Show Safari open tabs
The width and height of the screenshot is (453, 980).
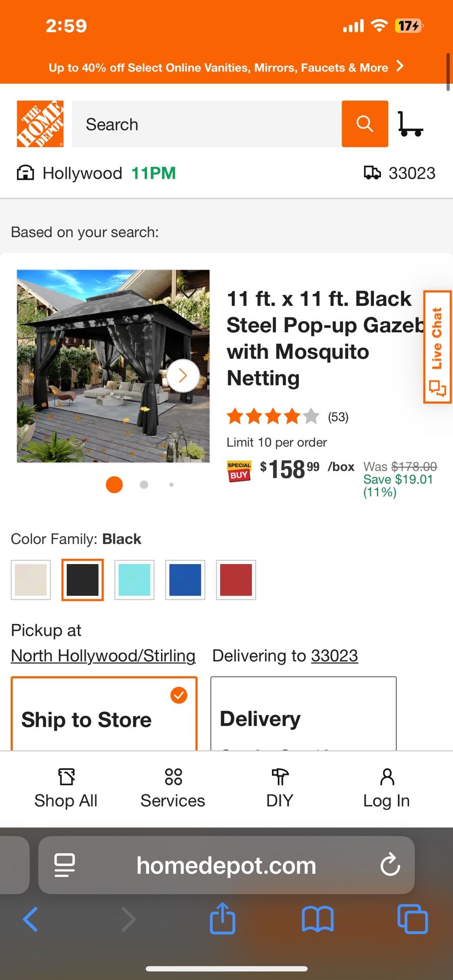click(412, 919)
